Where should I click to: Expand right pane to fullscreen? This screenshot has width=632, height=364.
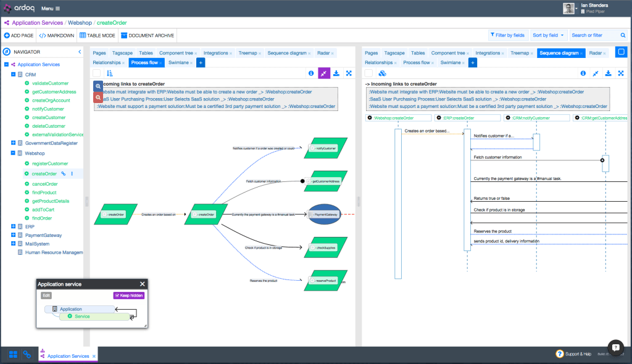[x=621, y=73]
